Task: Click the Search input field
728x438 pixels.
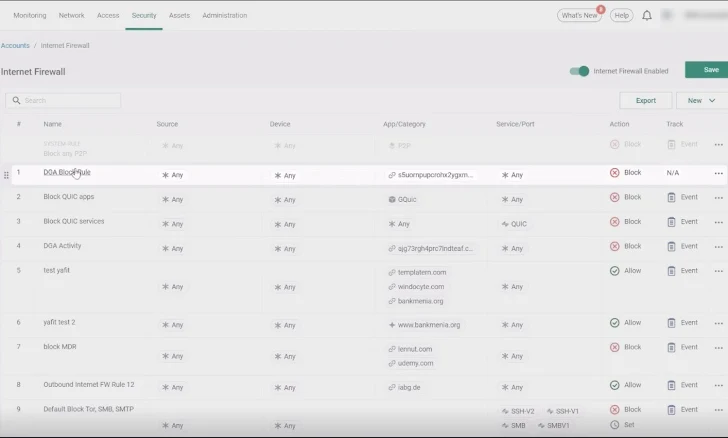Action: (x=70, y=101)
